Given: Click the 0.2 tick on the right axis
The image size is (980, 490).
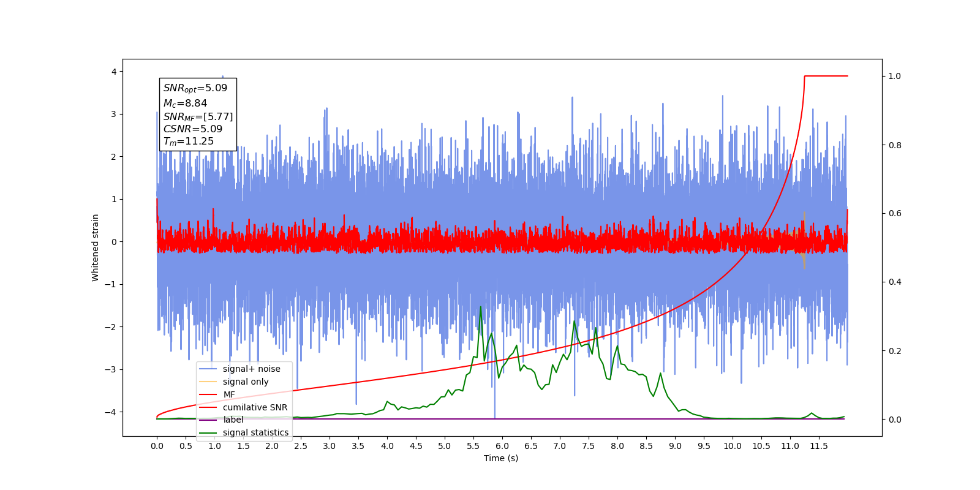Looking at the screenshot, I should [x=895, y=351].
